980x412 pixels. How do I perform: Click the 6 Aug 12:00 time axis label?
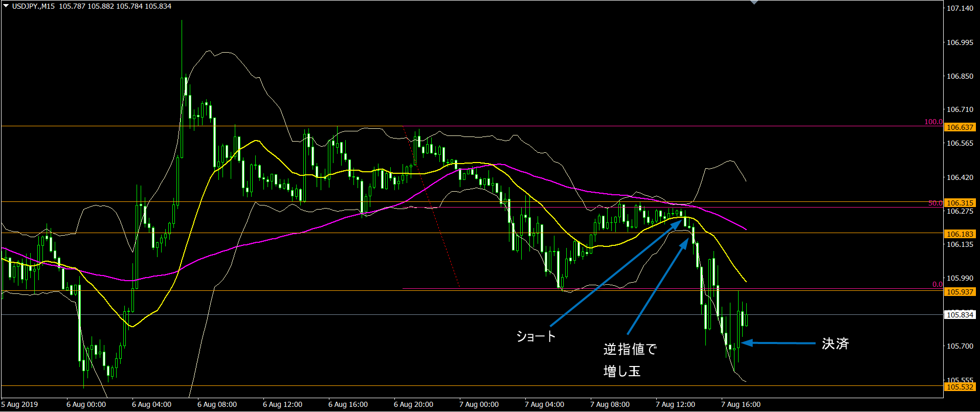(x=282, y=404)
